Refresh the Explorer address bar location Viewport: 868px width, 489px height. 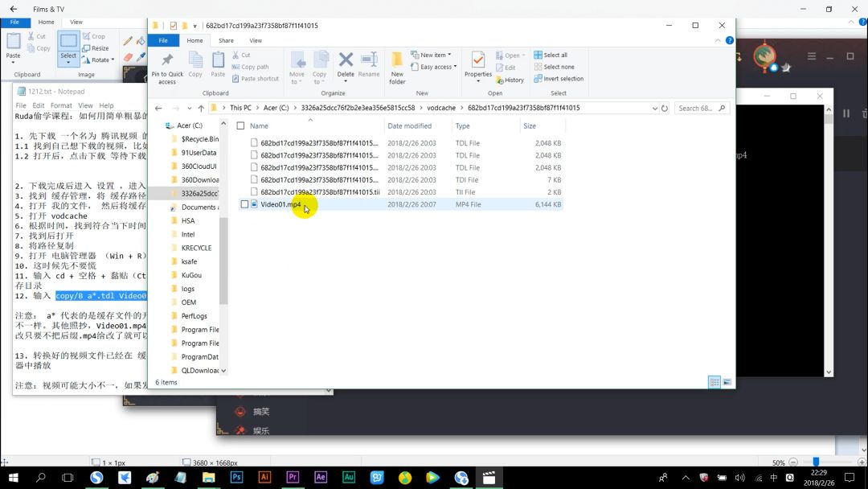tap(665, 108)
